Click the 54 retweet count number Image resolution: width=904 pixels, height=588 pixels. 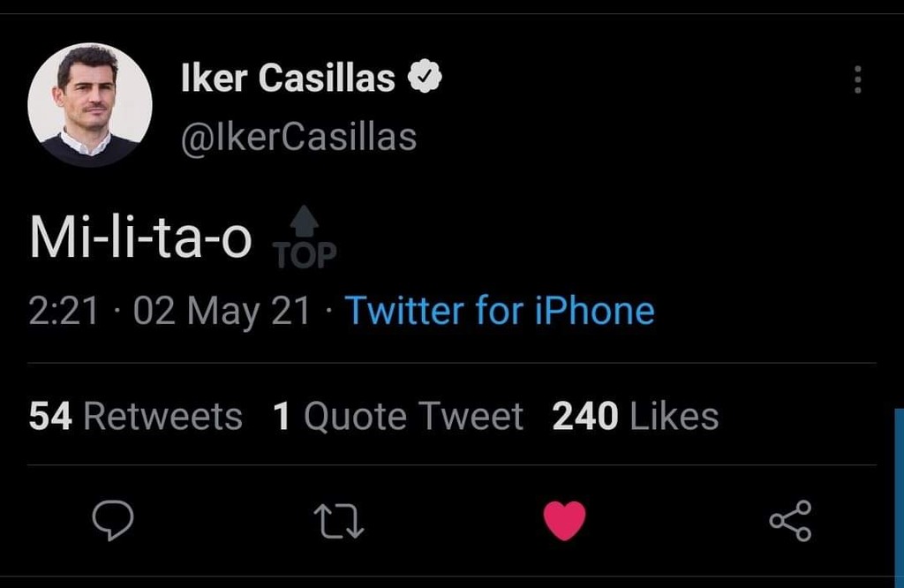pos(50,416)
